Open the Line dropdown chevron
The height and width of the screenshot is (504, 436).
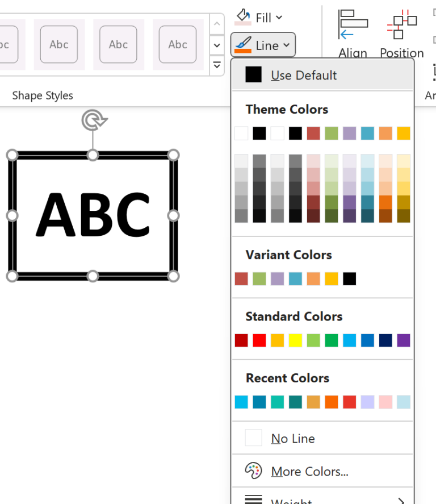288,44
